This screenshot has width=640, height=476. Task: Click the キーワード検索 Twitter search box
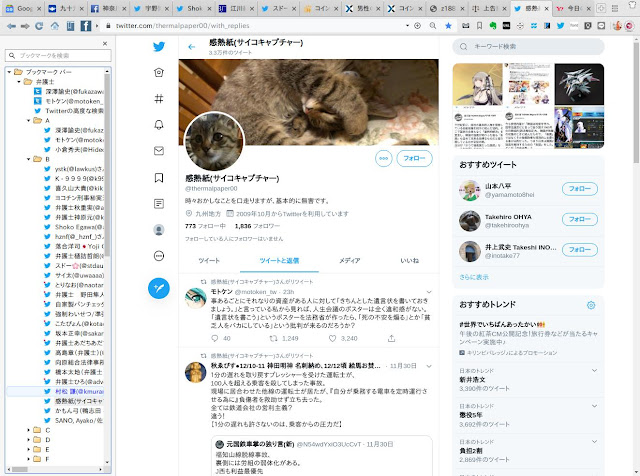pos(528,47)
